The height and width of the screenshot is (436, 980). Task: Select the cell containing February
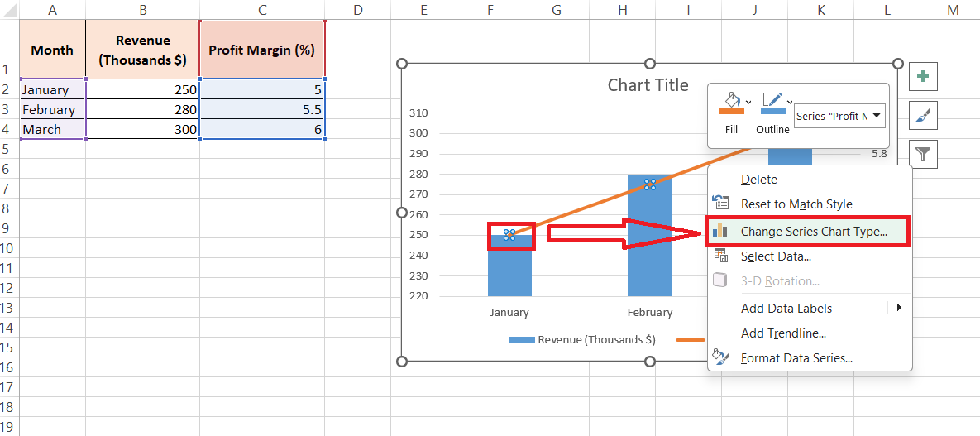pyautogui.click(x=52, y=109)
